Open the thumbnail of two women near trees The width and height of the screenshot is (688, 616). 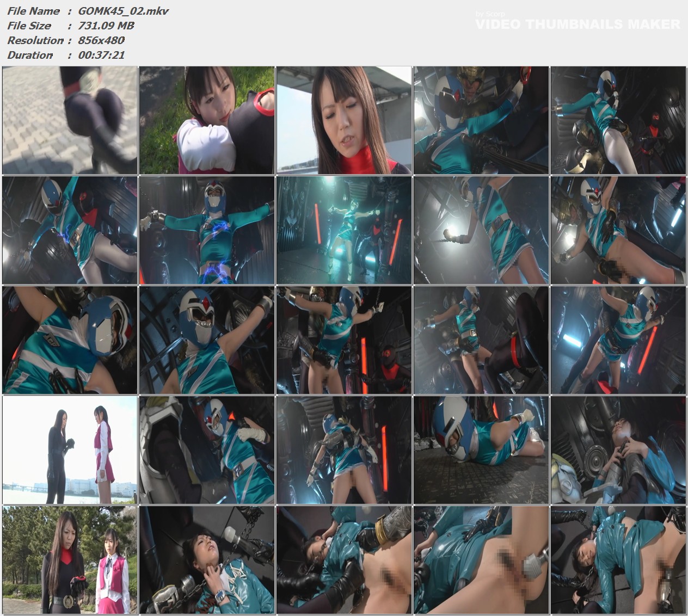(70, 560)
